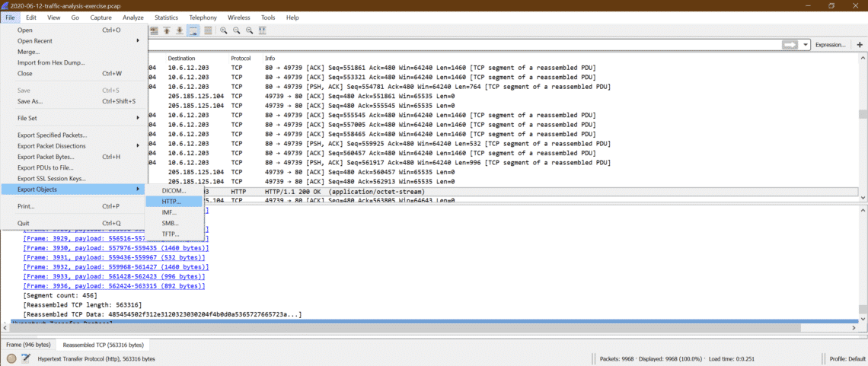Open capture file properties notepad icon
Viewport: 868px width, 366px height.
click(x=25, y=359)
